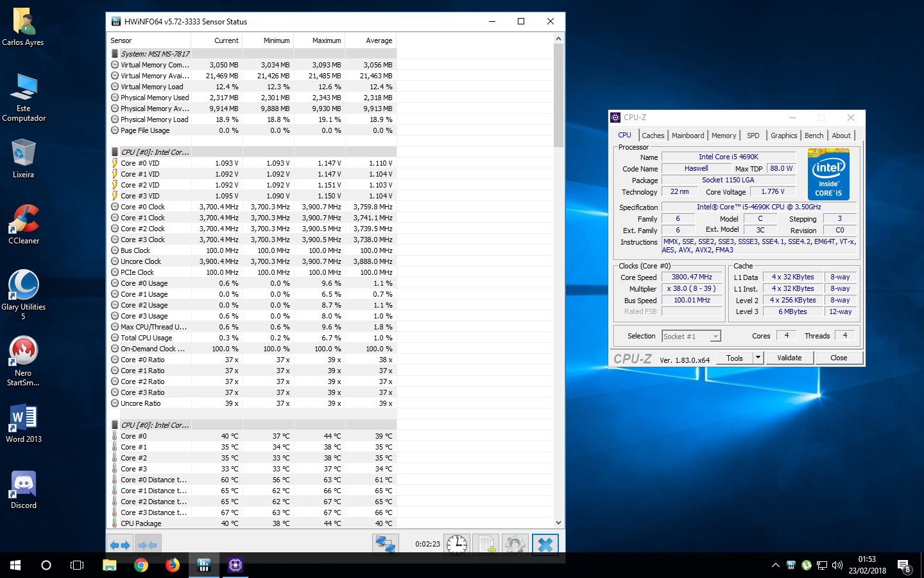
Task: Open the Socket #1 selection dropdown
Action: tap(691, 336)
